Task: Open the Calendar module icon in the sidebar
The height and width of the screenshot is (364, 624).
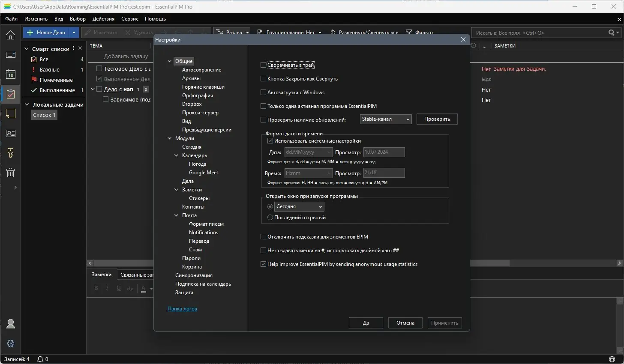Action: pos(10,74)
